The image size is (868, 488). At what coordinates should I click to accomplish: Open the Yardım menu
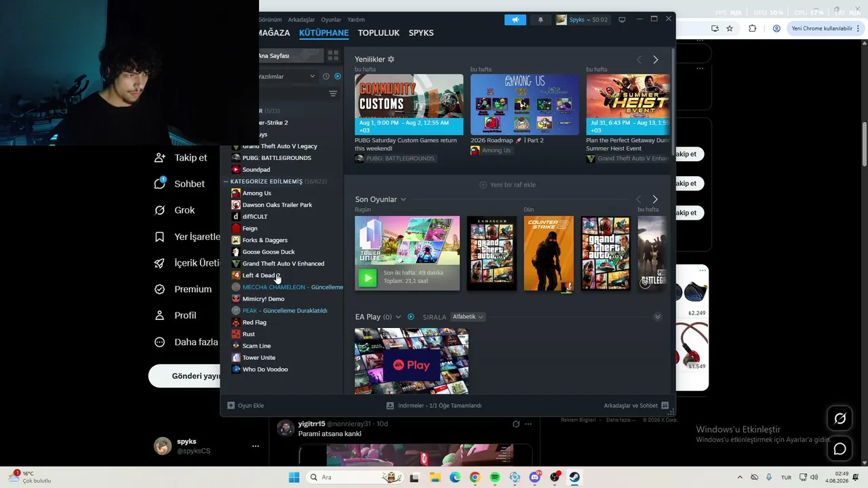click(356, 20)
